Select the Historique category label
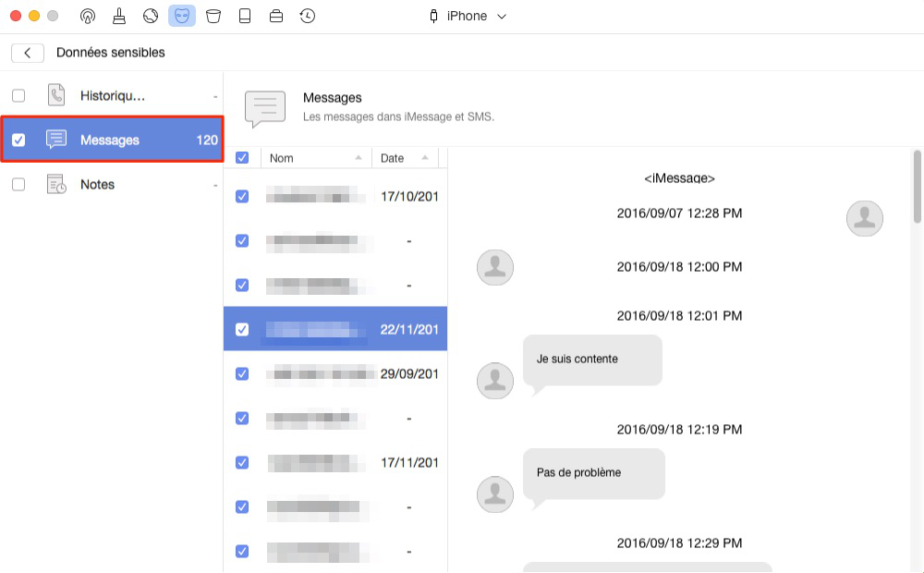Screen dimensions: 924x573 [x=113, y=95]
